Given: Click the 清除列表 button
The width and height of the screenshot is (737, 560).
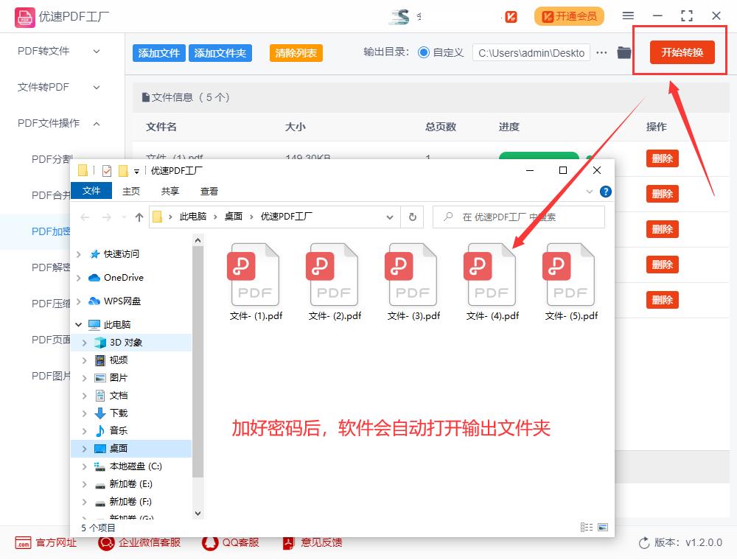Looking at the screenshot, I should tap(296, 52).
